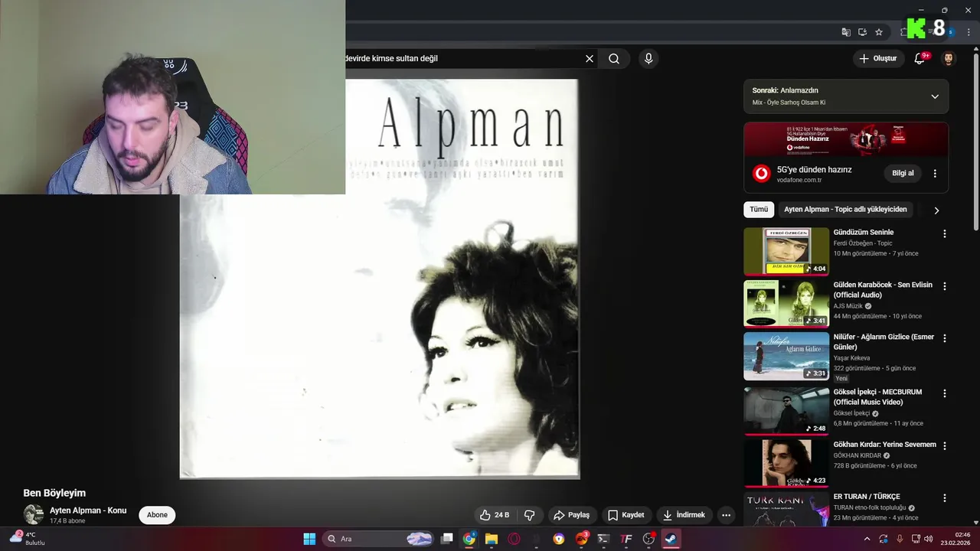Open options for ER TURAN / TÜRKÇE video

tap(944, 497)
